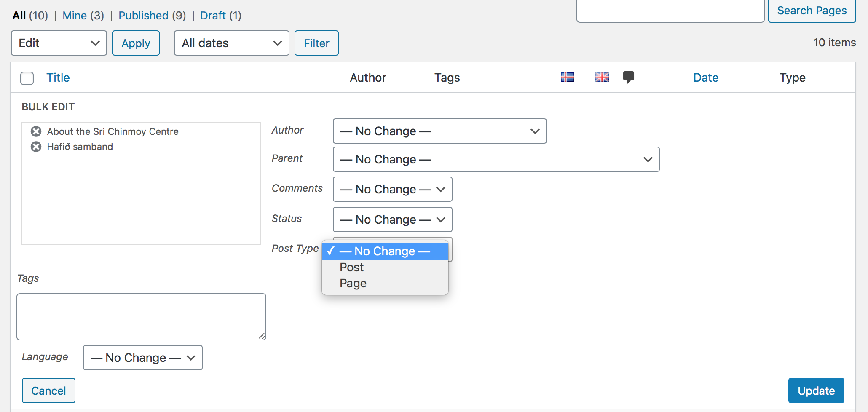Remove Hafið samband from bulk edit
The image size is (868, 412).
coord(36,147)
